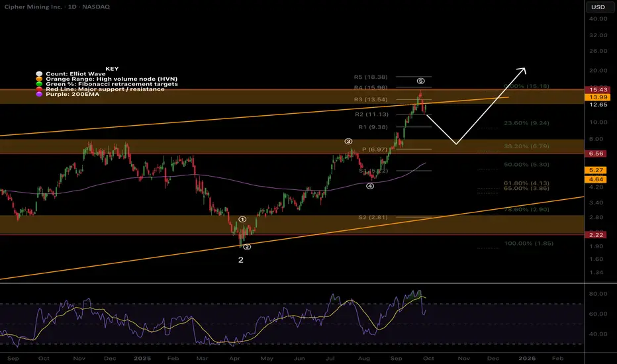Click the purple 200EMA legend dot
Image resolution: width=617 pixels, height=364 pixels.
pyautogui.click(x=39, y=94)
